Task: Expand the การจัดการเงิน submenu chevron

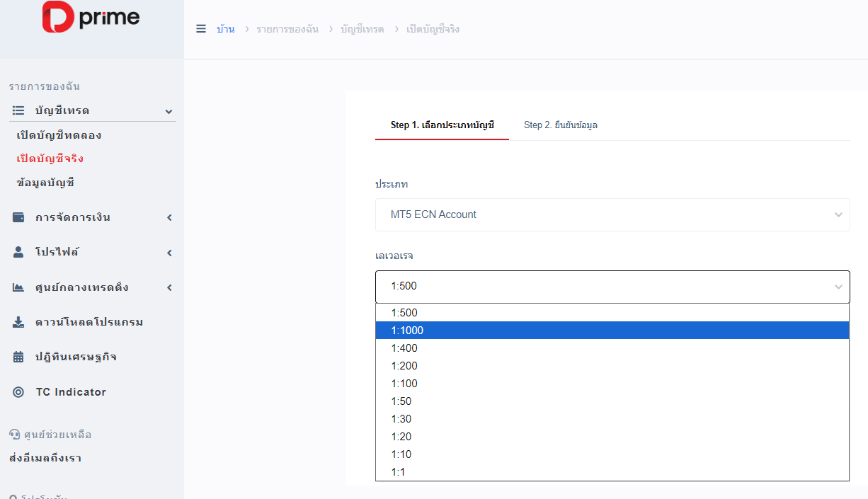Action: pos(169,217)
